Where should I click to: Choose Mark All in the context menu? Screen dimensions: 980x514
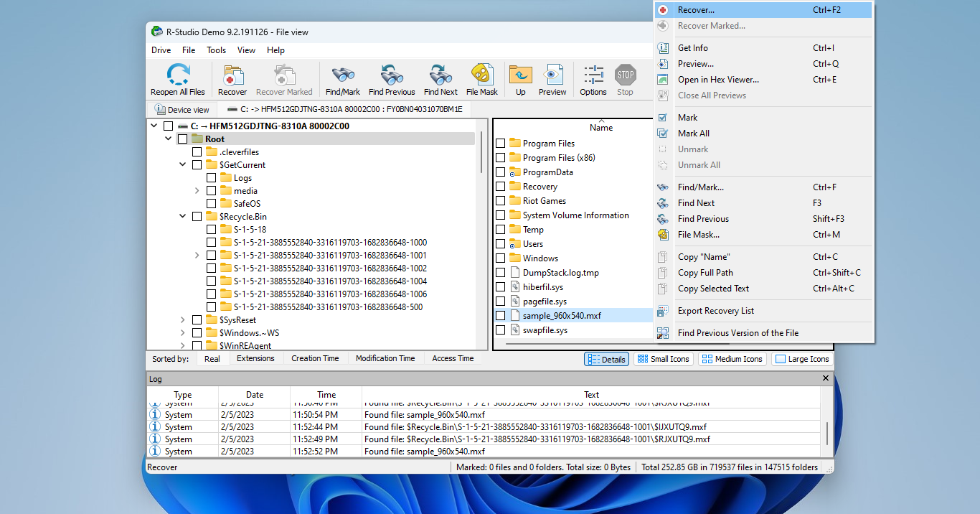pos(764,134)
